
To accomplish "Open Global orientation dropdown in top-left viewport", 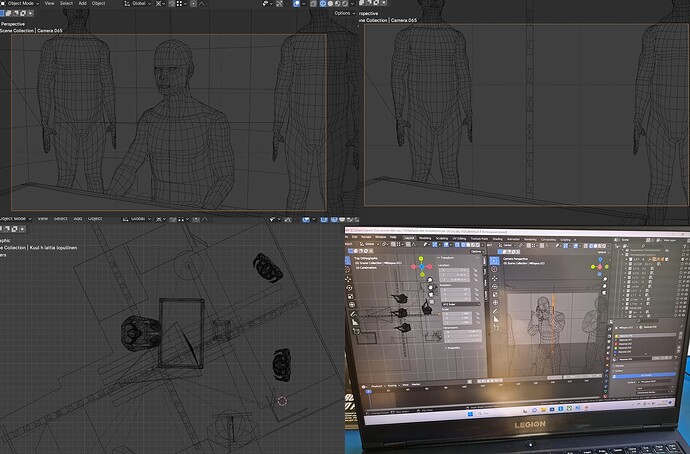I will [138, 3].
